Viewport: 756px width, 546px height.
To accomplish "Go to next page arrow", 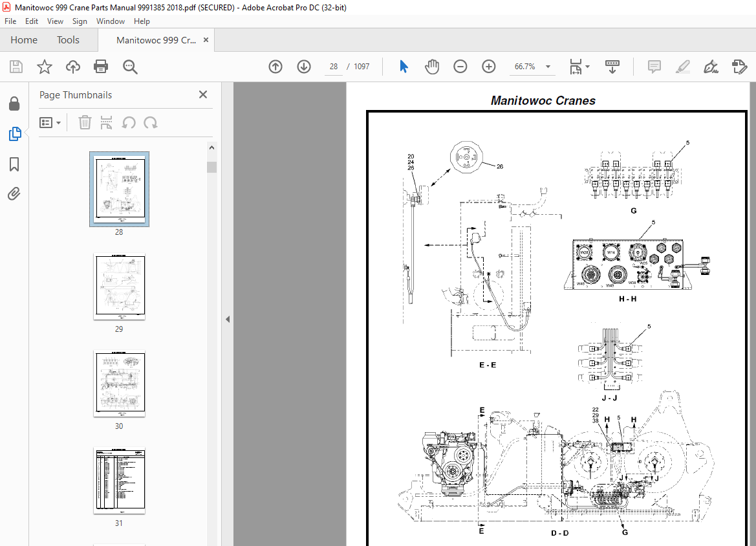I will pos(304,67).
